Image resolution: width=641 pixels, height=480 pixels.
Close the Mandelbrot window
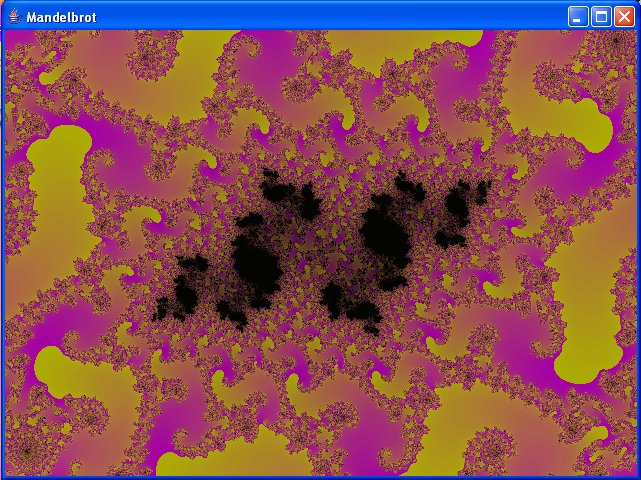625,17
